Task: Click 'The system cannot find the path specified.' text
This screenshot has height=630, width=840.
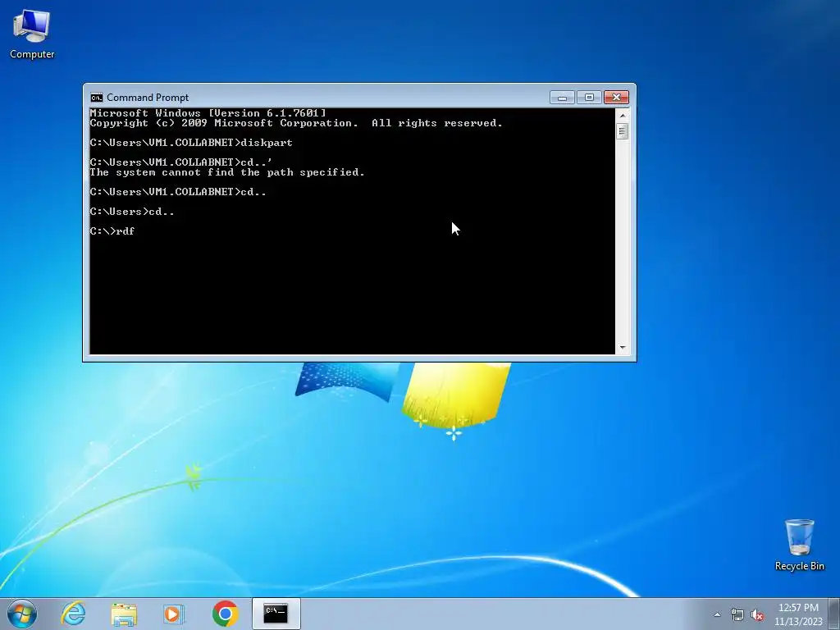Action: pos(227,172)
